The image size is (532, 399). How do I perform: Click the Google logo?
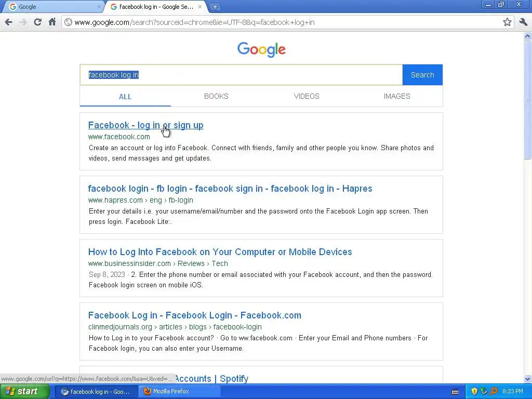pyautogui.click(x=261, y=49)
